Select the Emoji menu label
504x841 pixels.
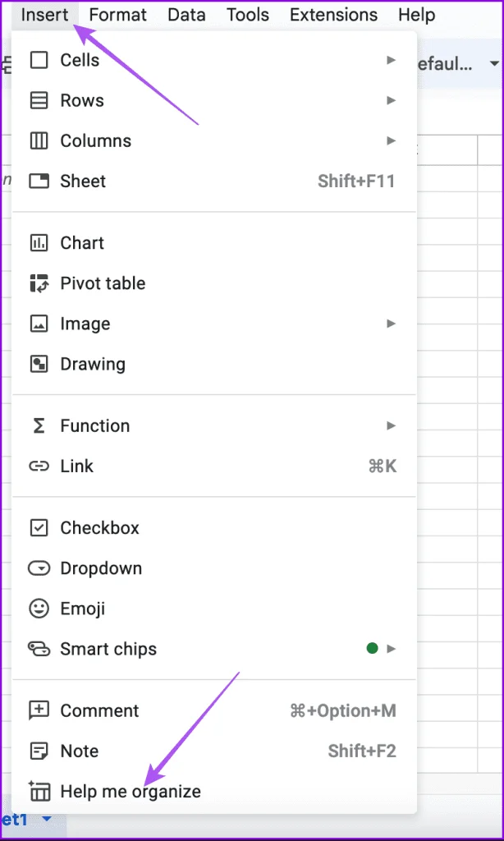(83, 609)
